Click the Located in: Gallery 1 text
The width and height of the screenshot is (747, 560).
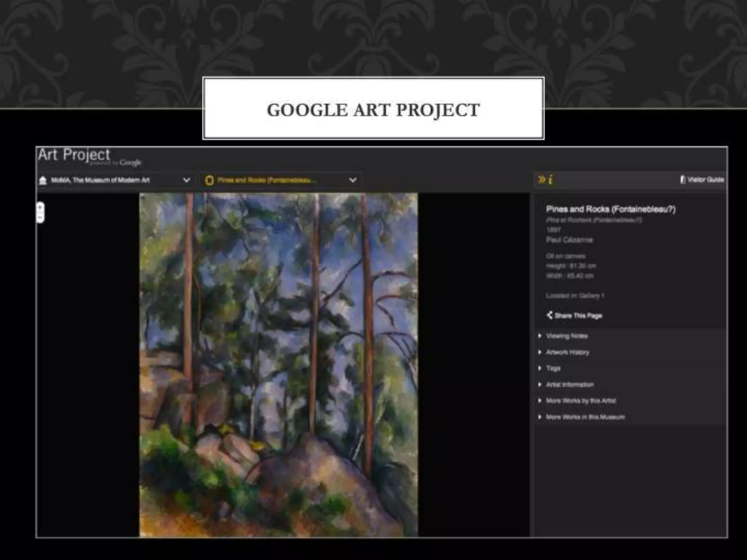pyautogui.click(x=575, y=296)
